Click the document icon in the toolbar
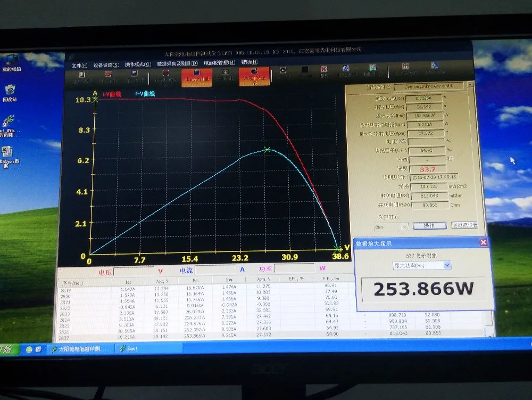The height and width of the screenshot is (400, 532). click(82, 75)
